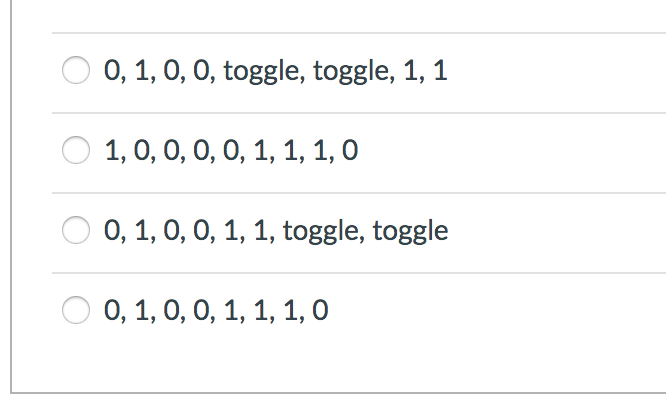The height and width of the screenshot is (408, 666).
Task: Select radio button for '0, 1, 0, 0, toggle, toggle, 1, 1'
Action: click(x=77, y=72)
